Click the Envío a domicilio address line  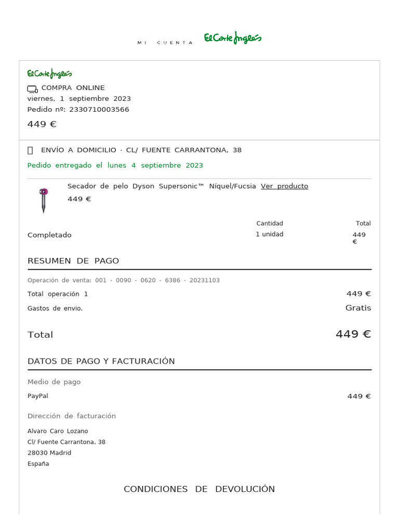[141, 150]
